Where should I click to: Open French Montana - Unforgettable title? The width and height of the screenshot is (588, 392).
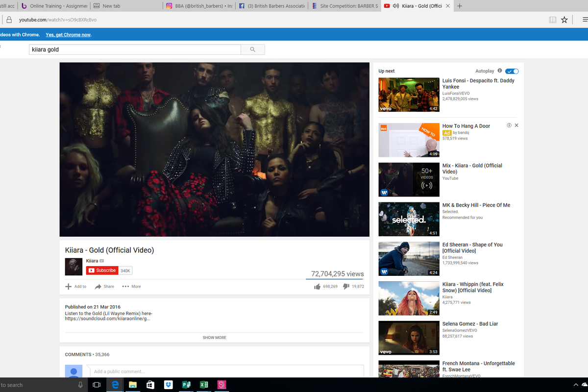(479, 367)
